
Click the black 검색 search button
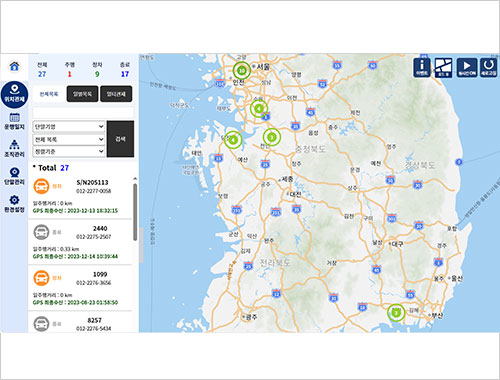click(x=120, y=139)
